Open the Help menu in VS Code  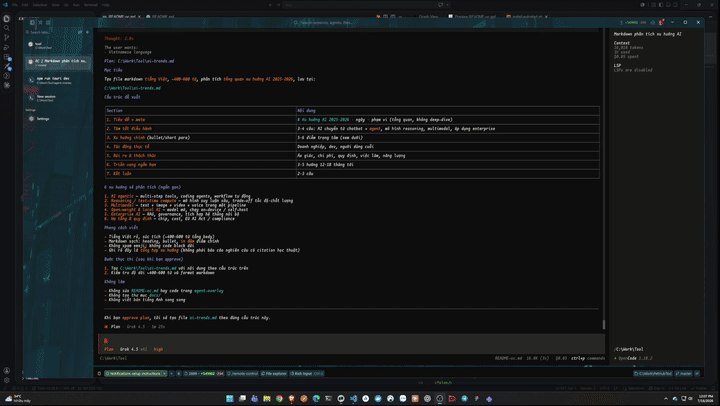click(x=106, y=5)
